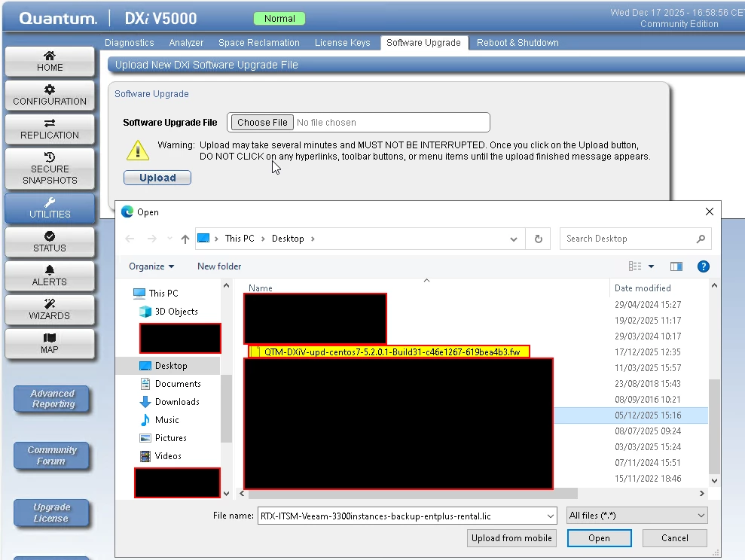This screenshot has width=745, height=560.
Task: Click the Normal status indicator
Action: (279, 19)
